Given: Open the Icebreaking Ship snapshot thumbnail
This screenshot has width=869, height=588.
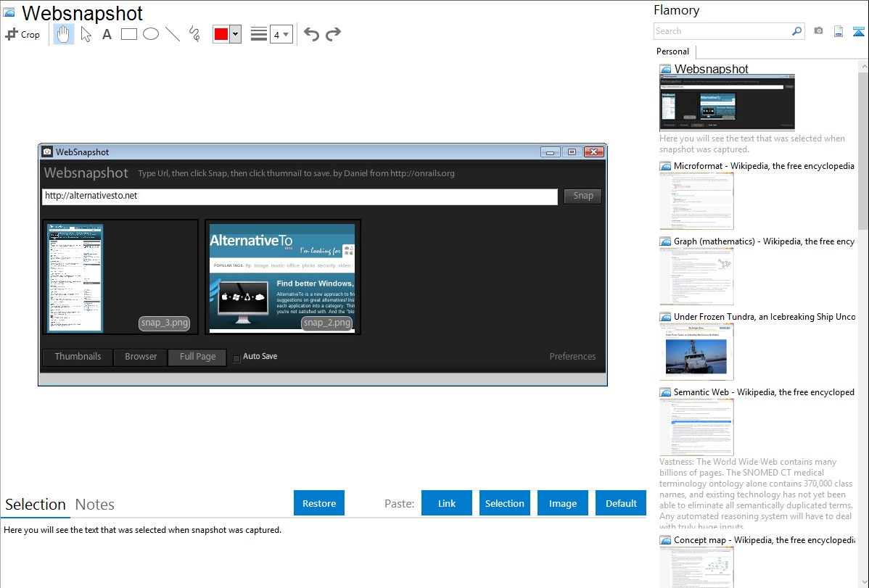Looking at the screenshot, I should coord(696,352).
